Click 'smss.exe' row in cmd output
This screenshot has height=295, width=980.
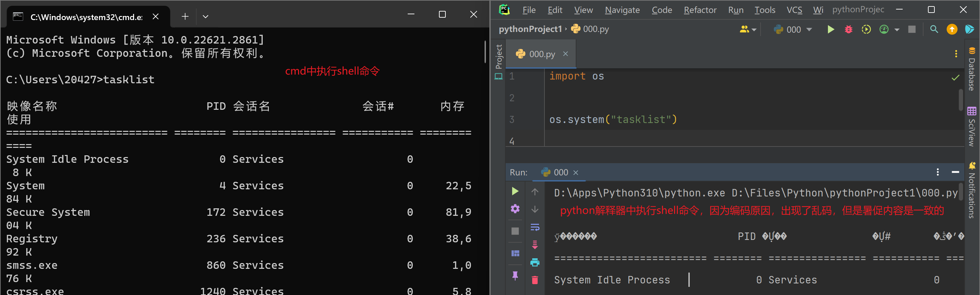[239, 265]
